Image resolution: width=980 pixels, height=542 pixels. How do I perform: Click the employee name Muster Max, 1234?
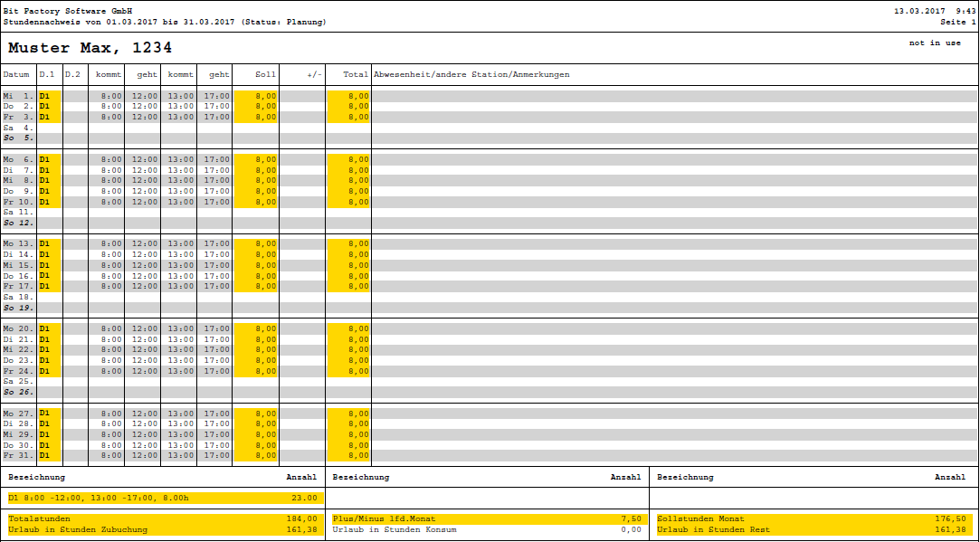tap(89, 48)
